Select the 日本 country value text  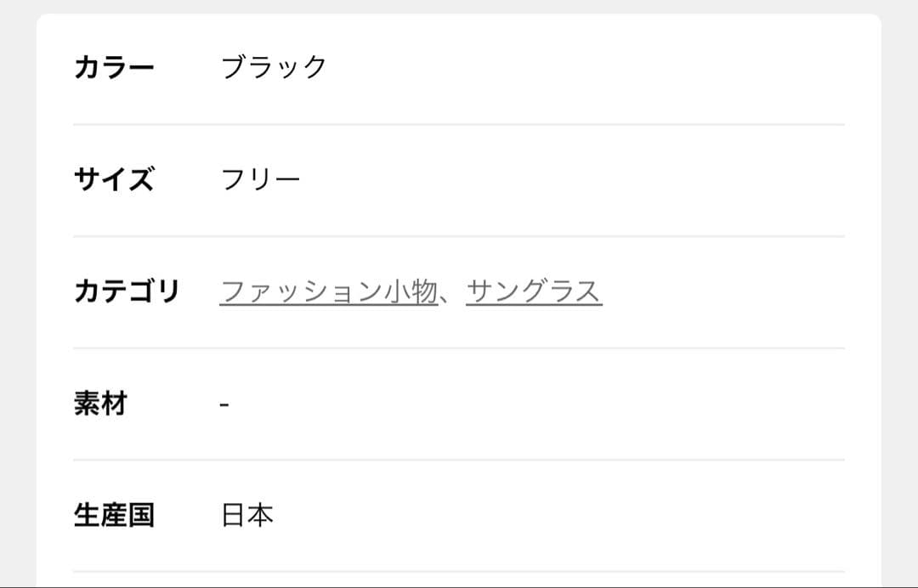point(247,516)
